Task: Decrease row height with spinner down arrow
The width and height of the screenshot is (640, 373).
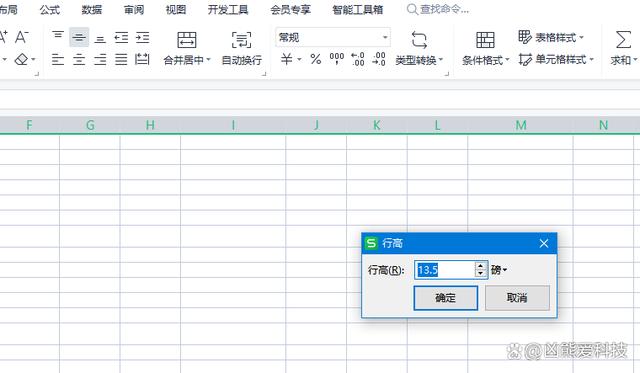Action: pyautogui.click(x=481, y=274)
